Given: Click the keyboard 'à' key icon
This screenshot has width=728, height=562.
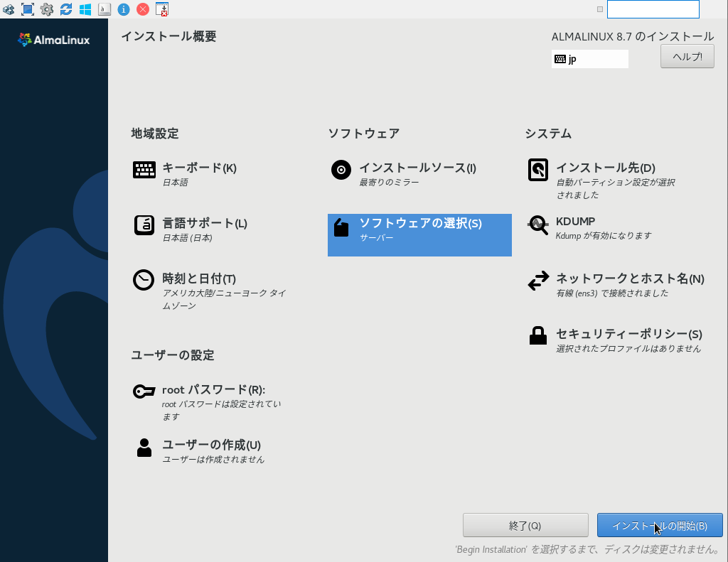Looking at the screenshot, I should [105, 9].
